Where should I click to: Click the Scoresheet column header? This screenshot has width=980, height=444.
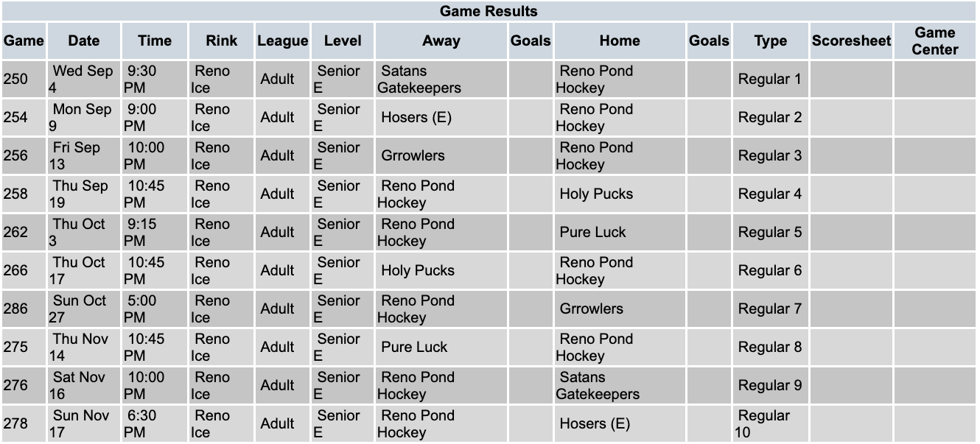click(851, 41)
